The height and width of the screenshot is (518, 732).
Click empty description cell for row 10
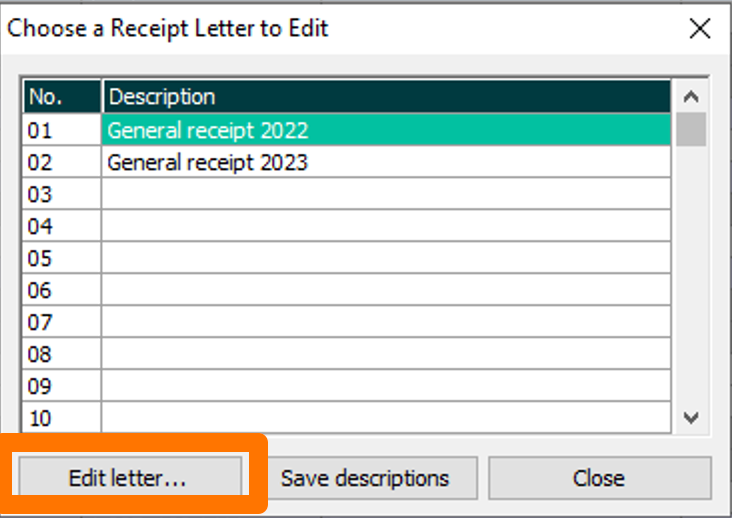tap(387, 418)
